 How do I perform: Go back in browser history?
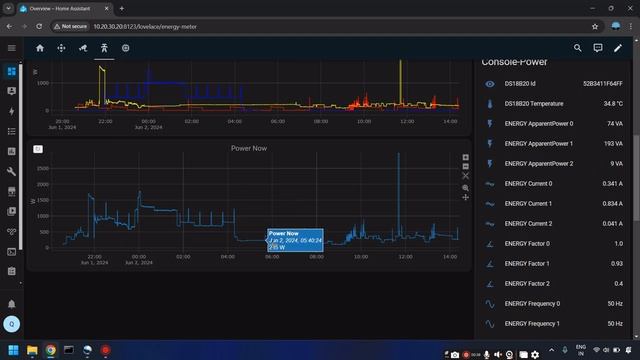(x=9, y=27)
